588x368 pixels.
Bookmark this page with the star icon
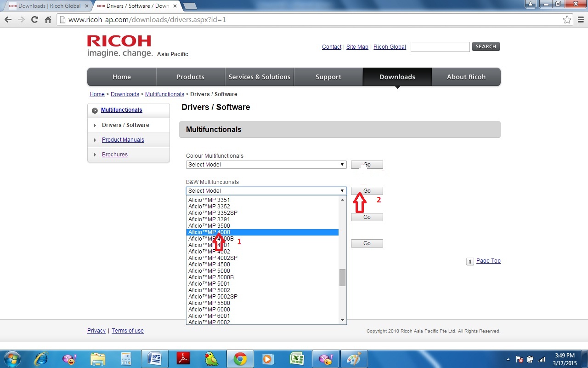click(567, 20)
